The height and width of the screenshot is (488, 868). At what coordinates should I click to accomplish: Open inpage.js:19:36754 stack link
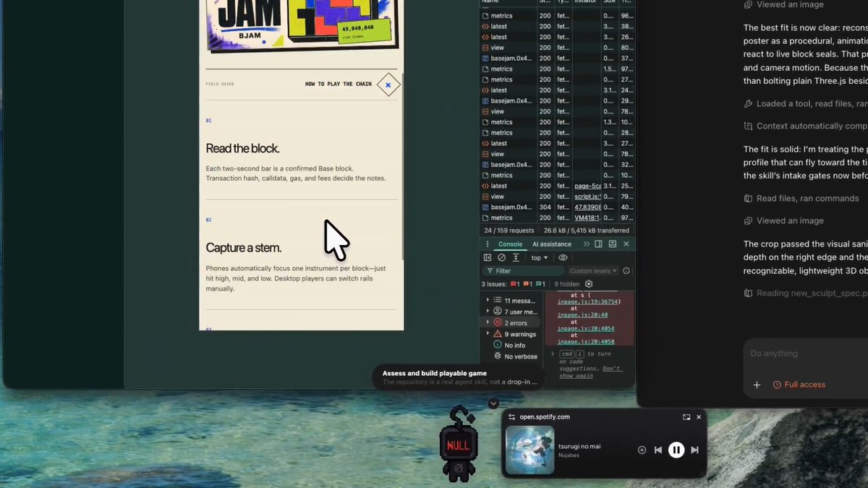tap(587, 301)
